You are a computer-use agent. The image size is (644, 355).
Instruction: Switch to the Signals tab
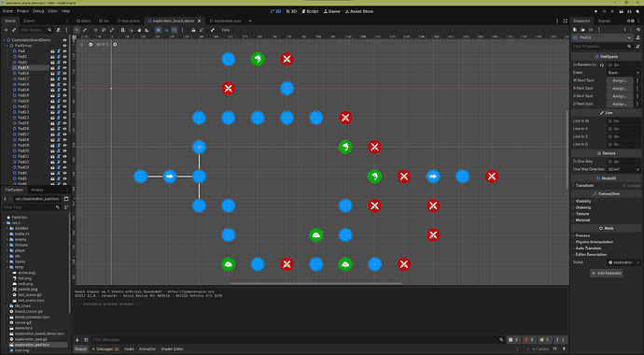coord(604,21)
